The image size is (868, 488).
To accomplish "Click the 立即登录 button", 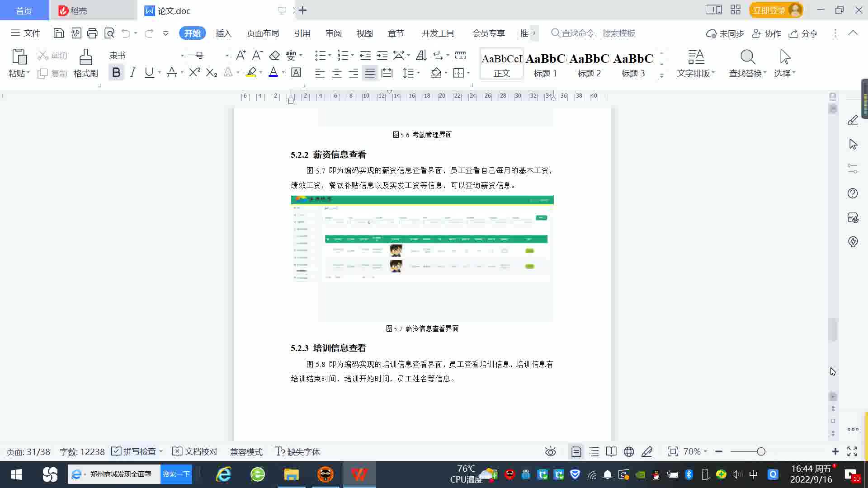I will click(x=776, y=10).
